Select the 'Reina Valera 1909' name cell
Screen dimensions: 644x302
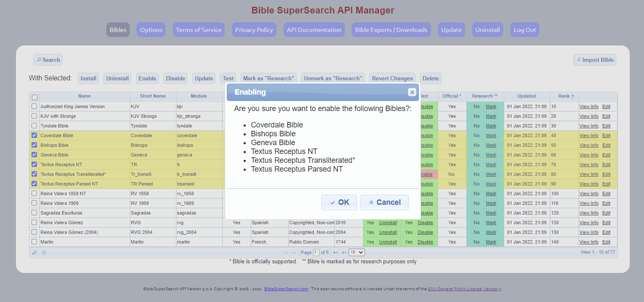tap(84, 203)
